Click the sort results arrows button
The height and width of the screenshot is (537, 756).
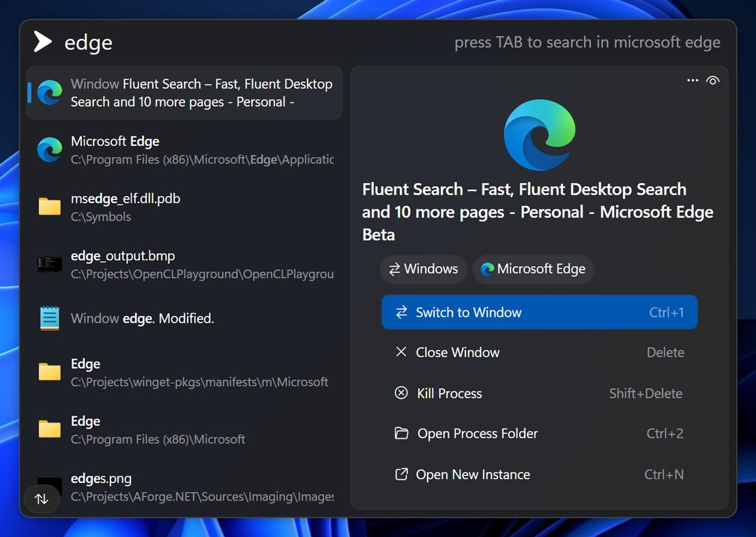42,499
